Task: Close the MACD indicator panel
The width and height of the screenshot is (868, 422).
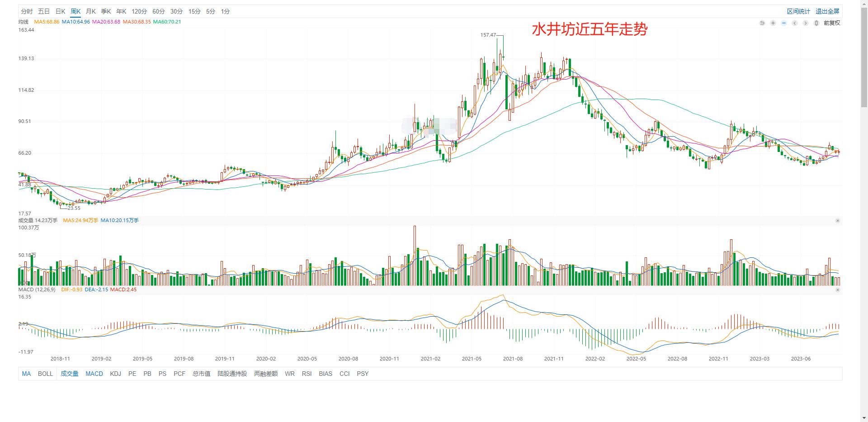Action: pos(839,289)
